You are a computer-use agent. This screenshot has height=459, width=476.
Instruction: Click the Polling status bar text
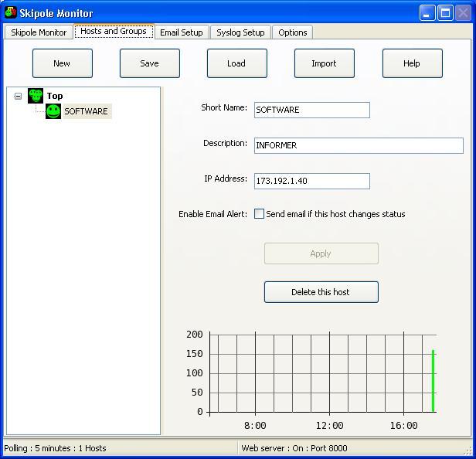56,448
